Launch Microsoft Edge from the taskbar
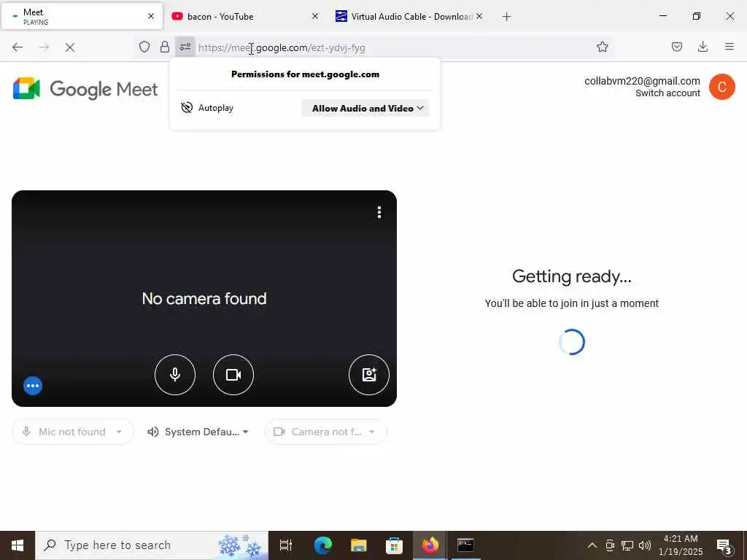This screenshot has width=747, height=560. (322, 545)
